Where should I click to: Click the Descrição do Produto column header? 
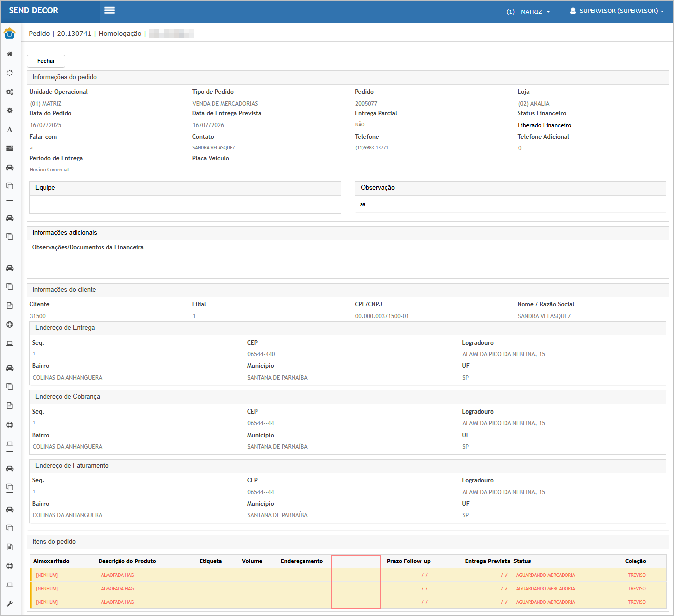[x=127, y=561]
